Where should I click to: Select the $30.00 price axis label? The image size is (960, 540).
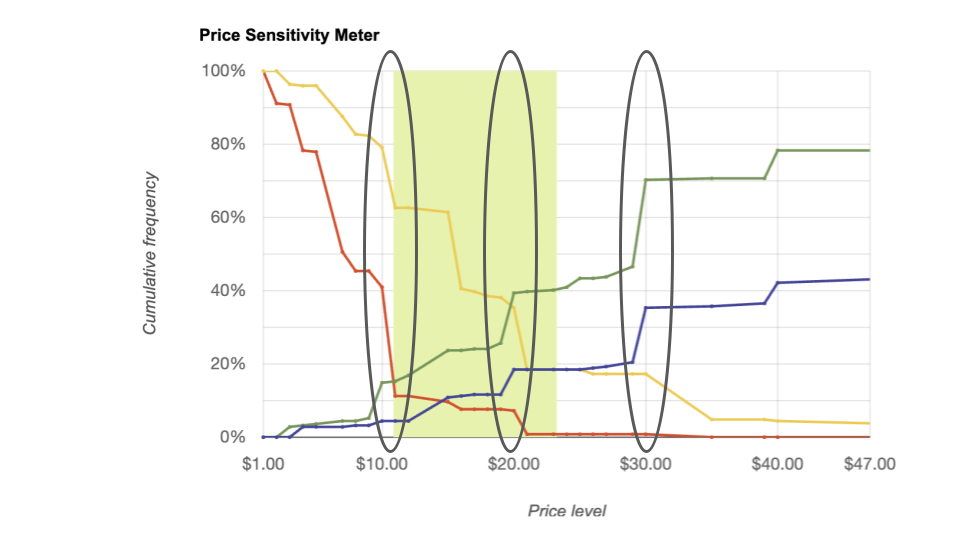pos(645,464)
